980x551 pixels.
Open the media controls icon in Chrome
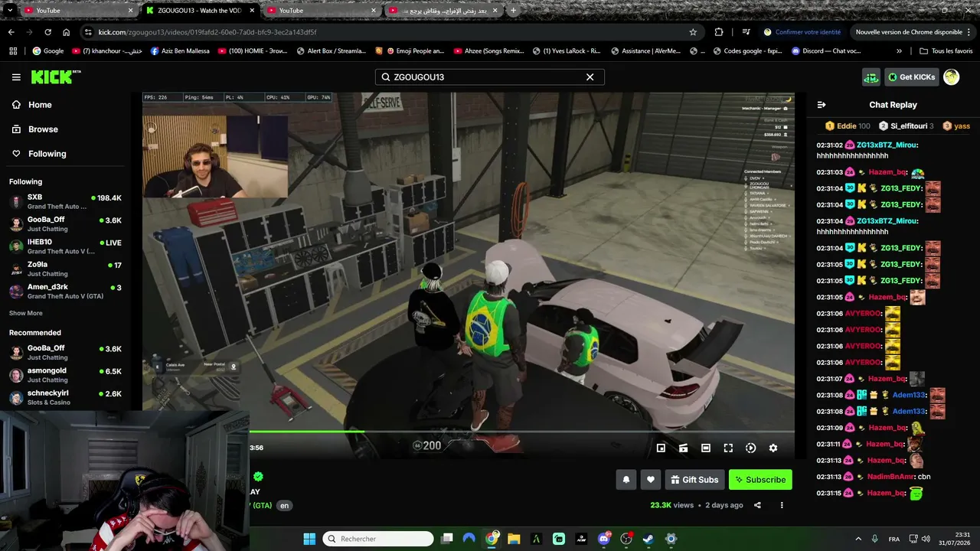pyautogui.click(x=746, y=32)
